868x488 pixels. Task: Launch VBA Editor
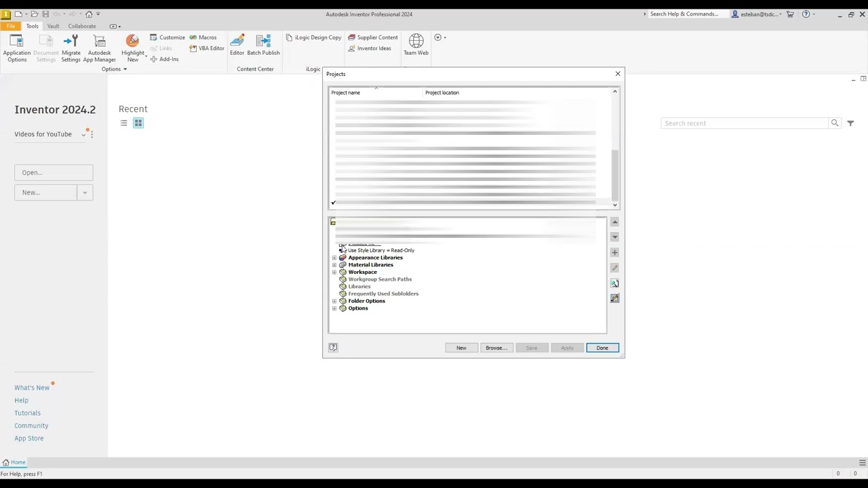click(x=207, y=48)
